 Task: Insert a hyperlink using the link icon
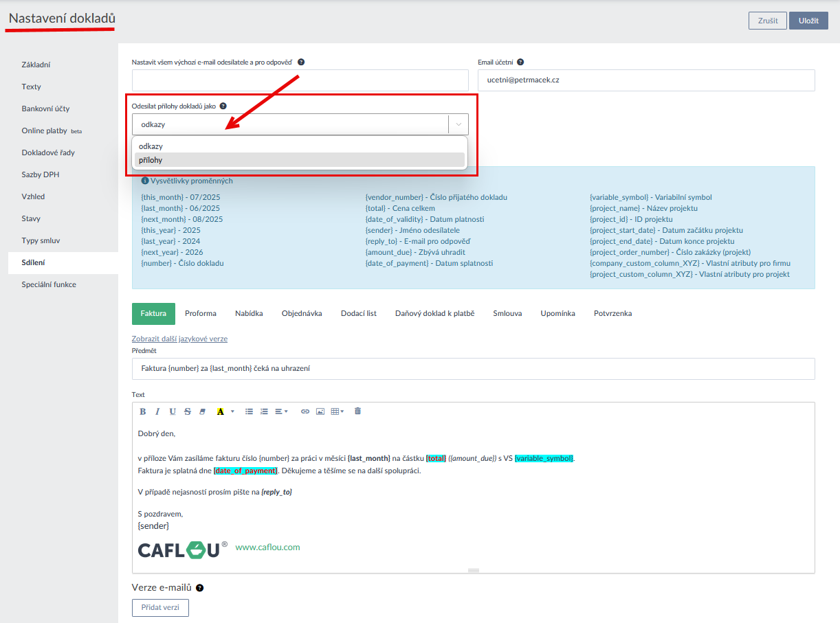pyautogui.click(x=305, y=411)
